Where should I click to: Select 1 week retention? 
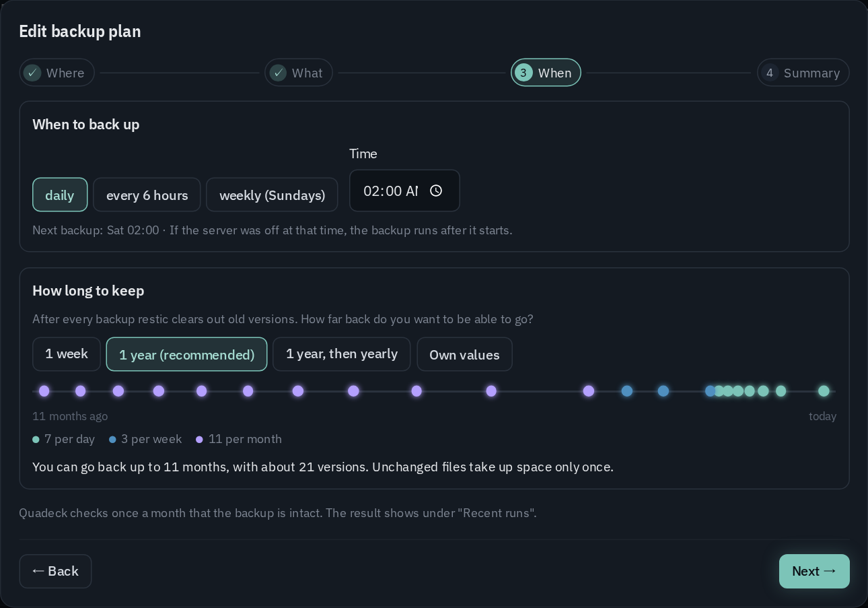(67, 354)
